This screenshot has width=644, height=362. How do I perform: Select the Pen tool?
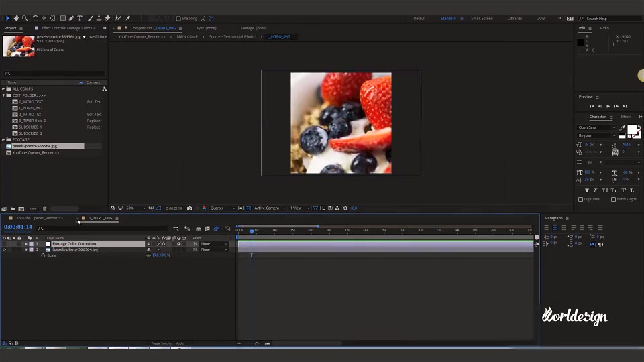[72, 19]
